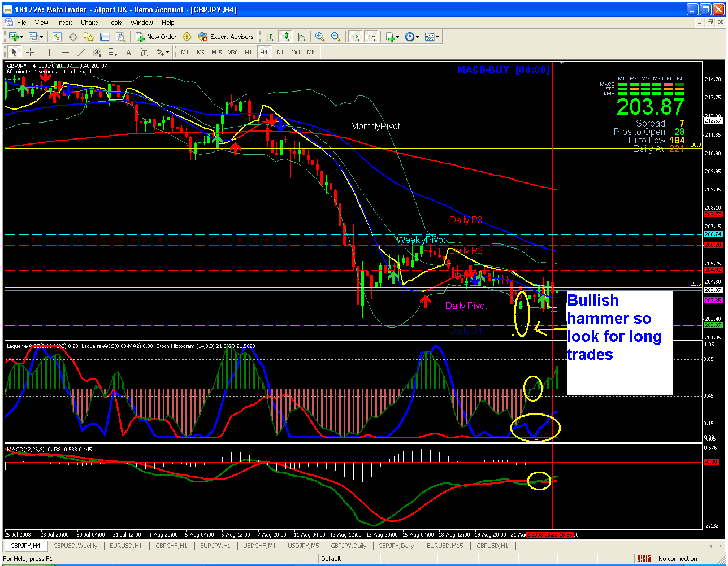Switch timeframe to H1

(x=249, y=52)
